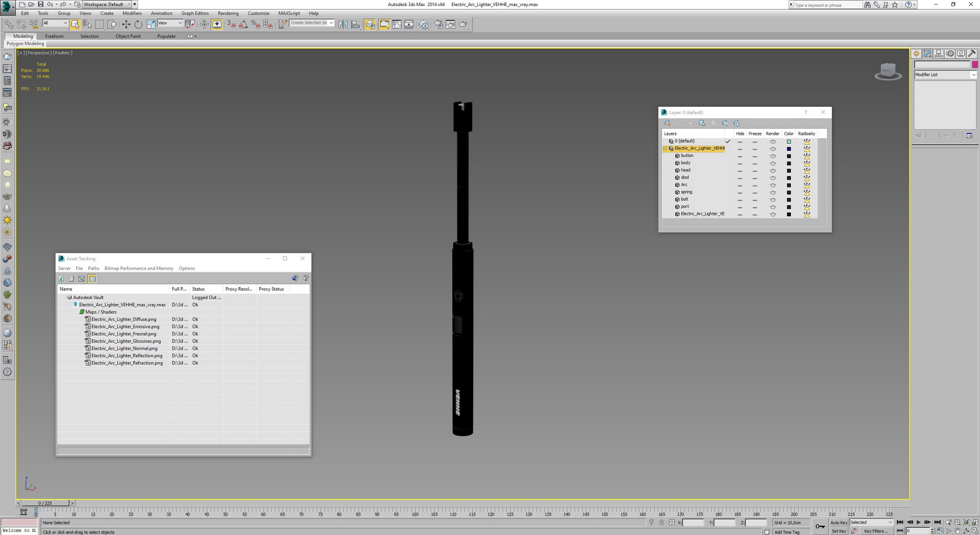Open the Rendering menu
Screen dimensions: 980x535
(228, 13)
